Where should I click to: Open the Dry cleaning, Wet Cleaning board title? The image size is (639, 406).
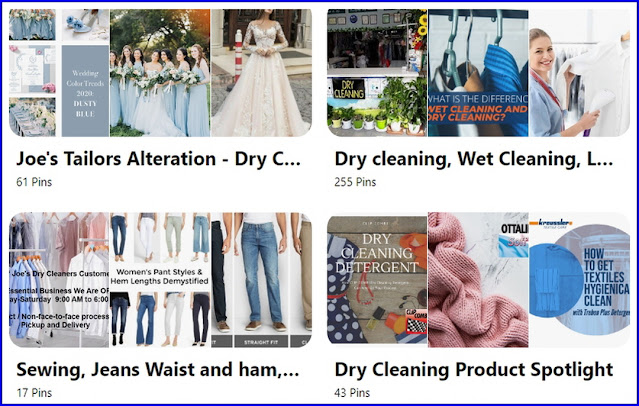(474, 159)
